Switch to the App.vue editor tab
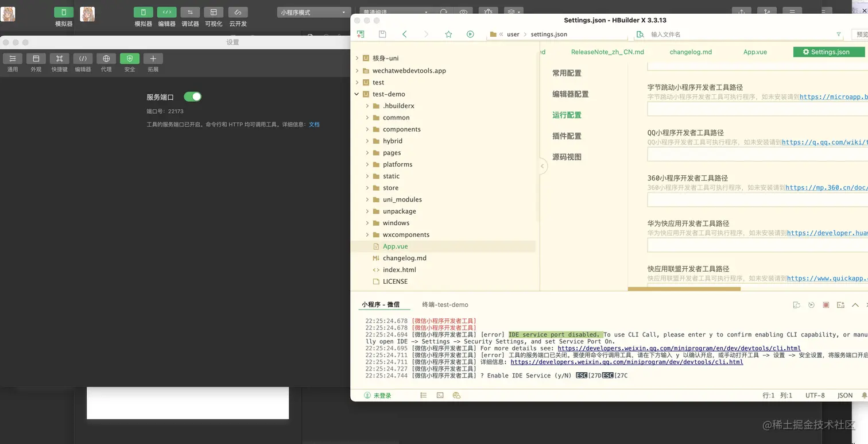 (755, 52)
